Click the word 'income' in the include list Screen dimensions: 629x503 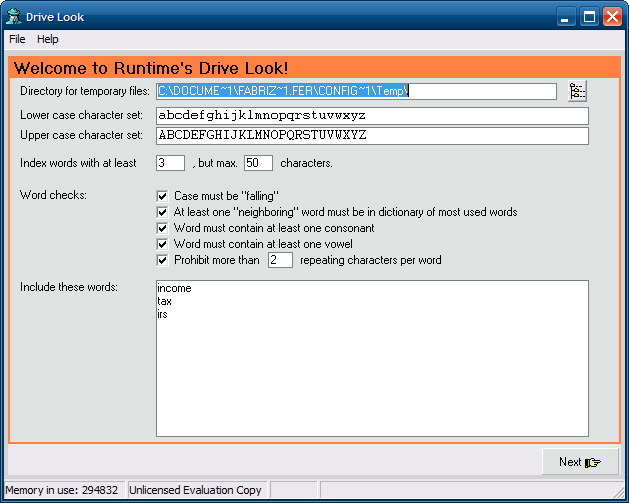pyautogui.click(x=174, y=289)
